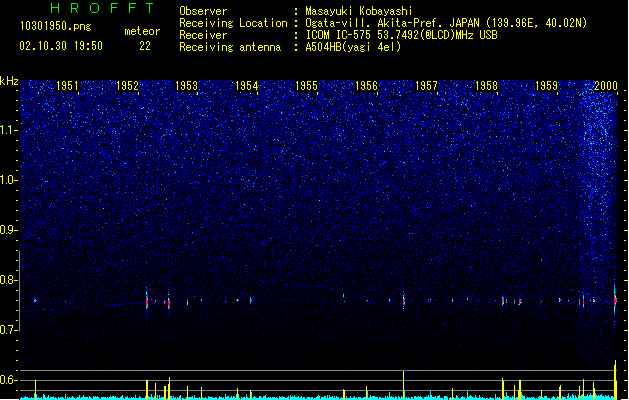Click the 'meteor' label
Screen dimensions: 629x400
click(x=142, y=31)
